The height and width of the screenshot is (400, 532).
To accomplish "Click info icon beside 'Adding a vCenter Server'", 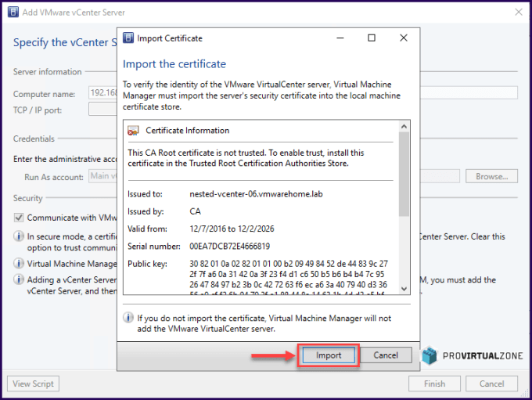I will coord(19,279).
